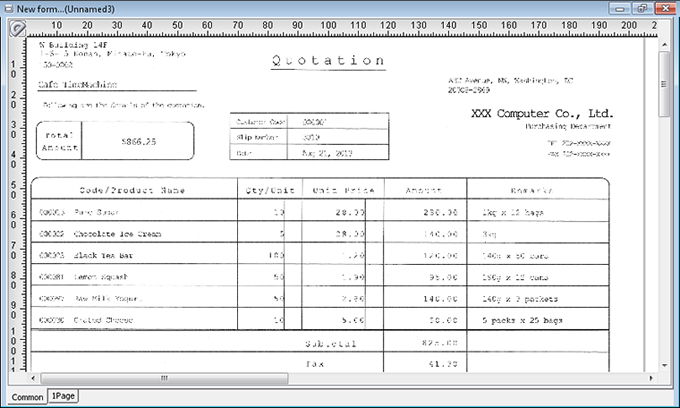Select the Amount column header
The image size is (680, 408).
(424, 190)
